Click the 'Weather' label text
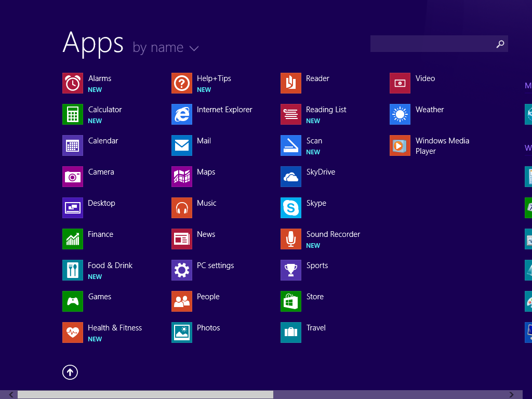This screenshot has width=532, height=399. click(430, 110)
